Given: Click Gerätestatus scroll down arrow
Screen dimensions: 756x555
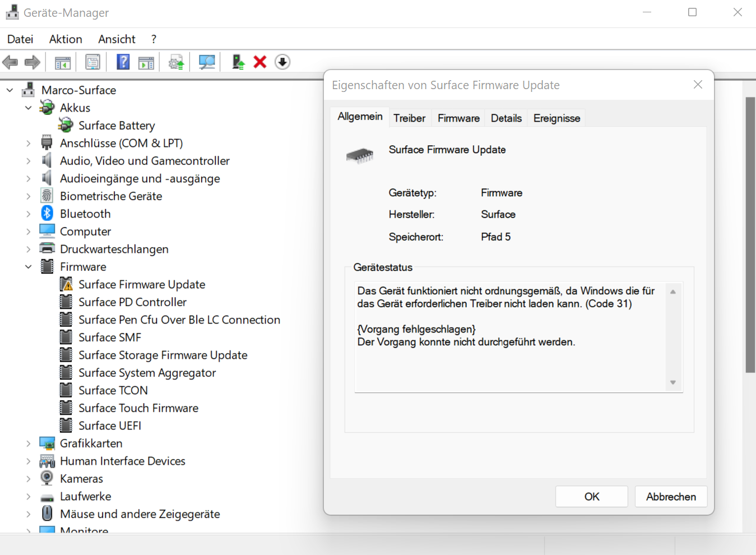Looking at the screenshot, I should (x=673, y=382).
